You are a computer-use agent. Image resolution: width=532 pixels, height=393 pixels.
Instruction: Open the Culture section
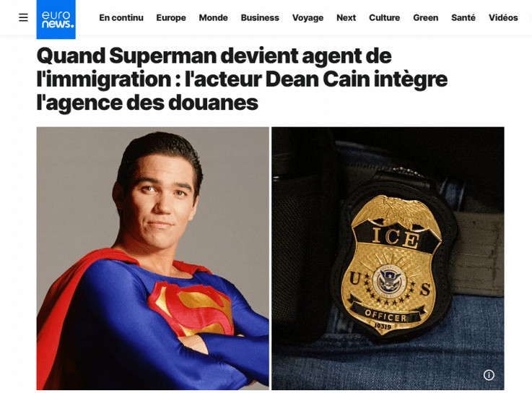coord(385,17)
